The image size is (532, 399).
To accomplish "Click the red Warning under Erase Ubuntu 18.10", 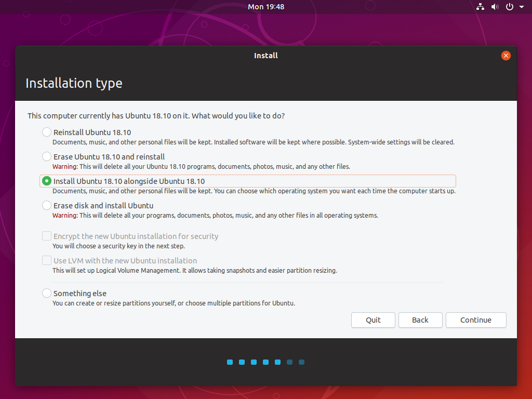I will [x=65, y=167].
